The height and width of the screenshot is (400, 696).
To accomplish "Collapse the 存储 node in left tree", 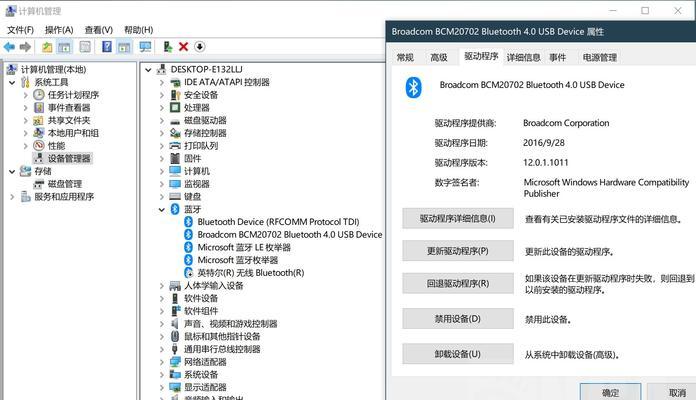I will point(12,171).
